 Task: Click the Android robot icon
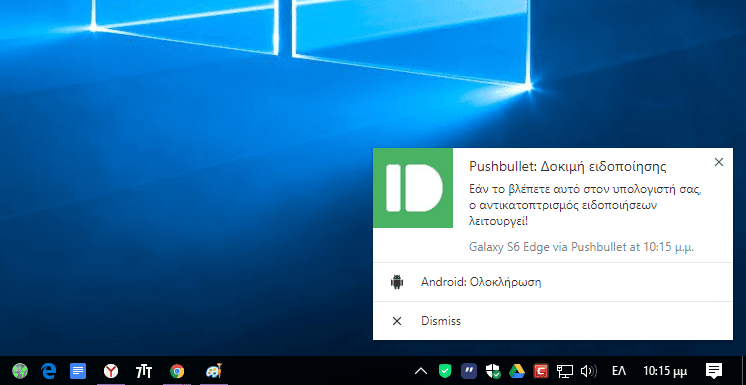(397, 282)
